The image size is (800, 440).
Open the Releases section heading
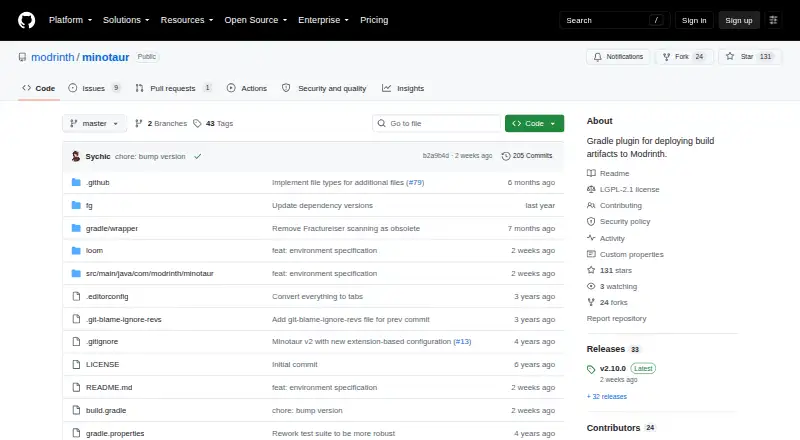pyautogui.click(x=606, y=349)
